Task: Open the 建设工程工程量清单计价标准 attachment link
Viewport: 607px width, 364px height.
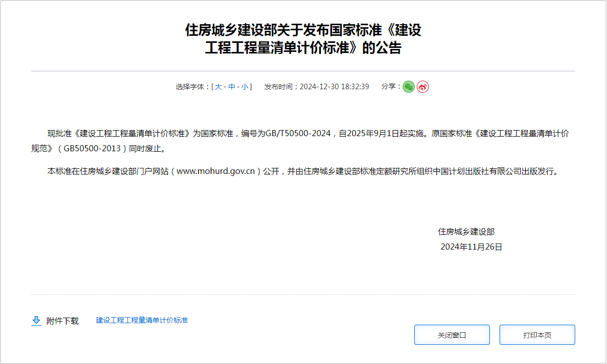Action: coord(142,320)
